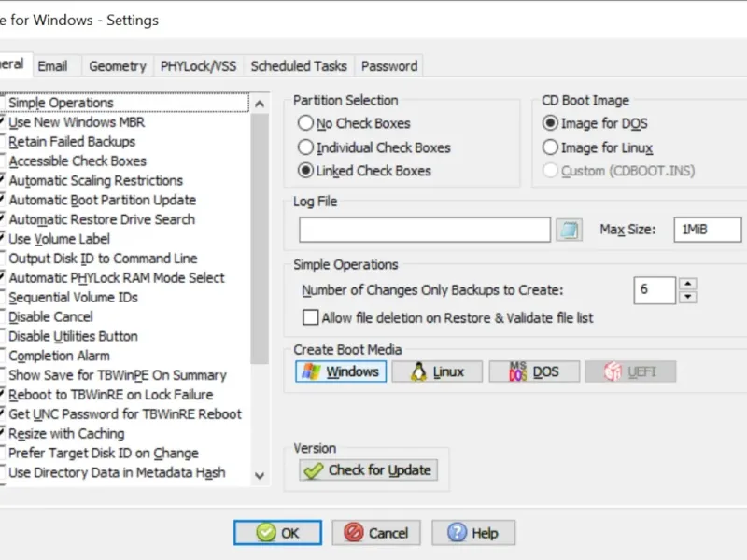The image size is (747, 560).
Task: Show the Scheduled Tasks tab
Action: coord(299,65)
